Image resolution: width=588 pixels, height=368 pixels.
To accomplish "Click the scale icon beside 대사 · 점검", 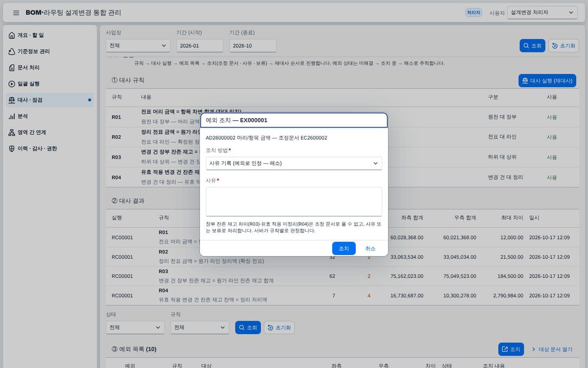I will [x=12, y=100].
